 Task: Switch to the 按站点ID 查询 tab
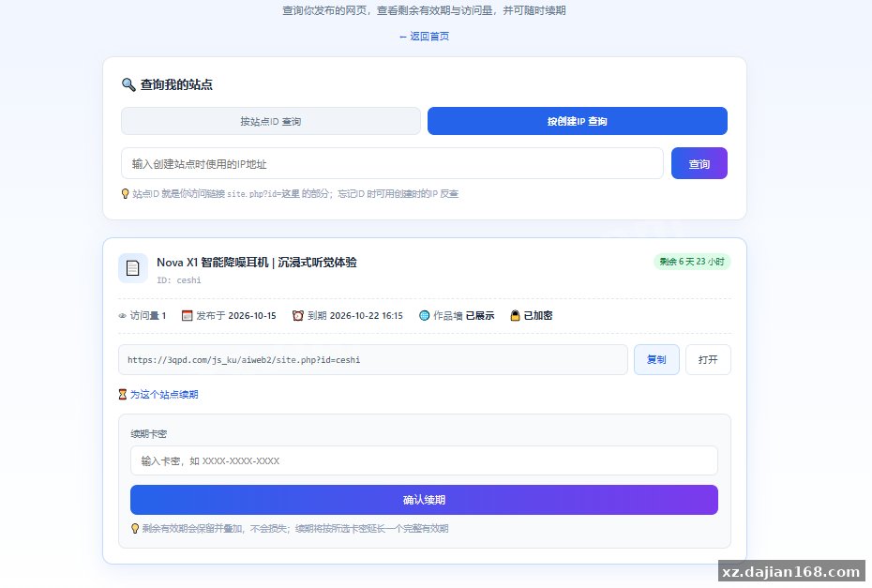(x=271, y=121)
